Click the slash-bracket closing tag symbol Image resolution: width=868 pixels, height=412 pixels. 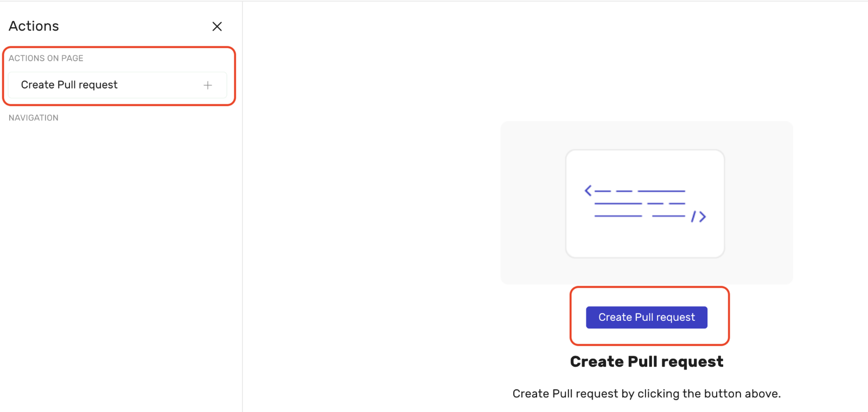tap(699, 217)
